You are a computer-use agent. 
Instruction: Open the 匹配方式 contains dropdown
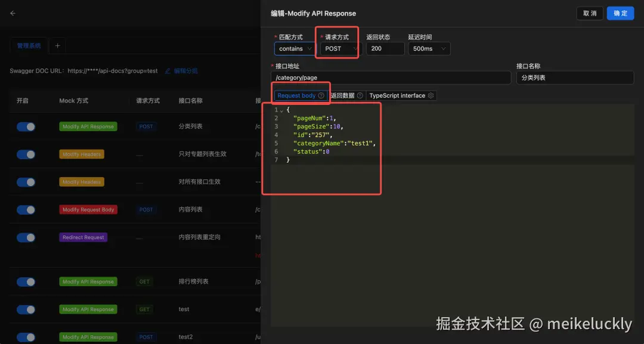coord(294,48)
